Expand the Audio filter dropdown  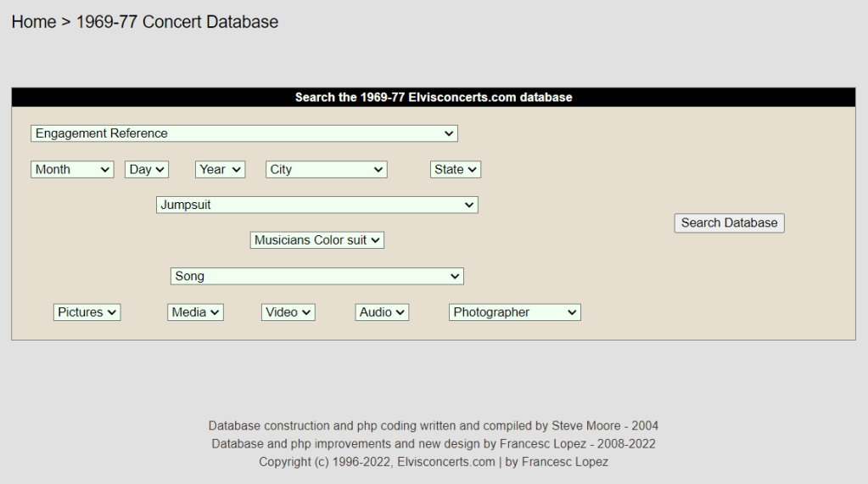tap(382, 312)
